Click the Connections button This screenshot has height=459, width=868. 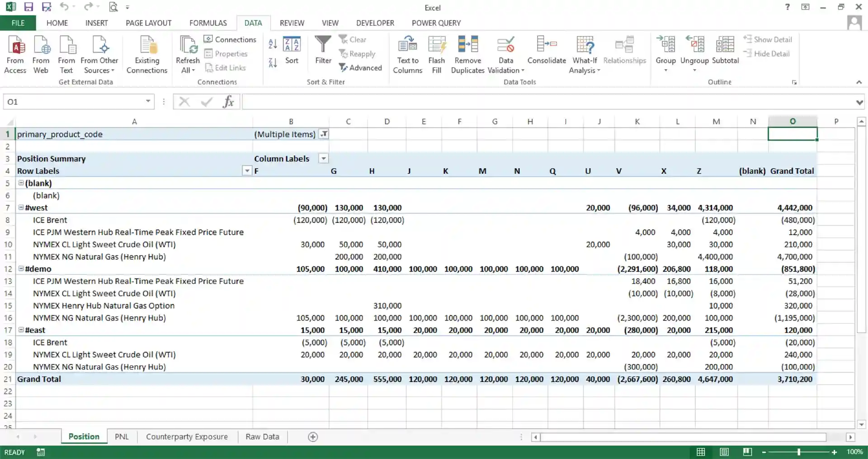coord(230,39)
